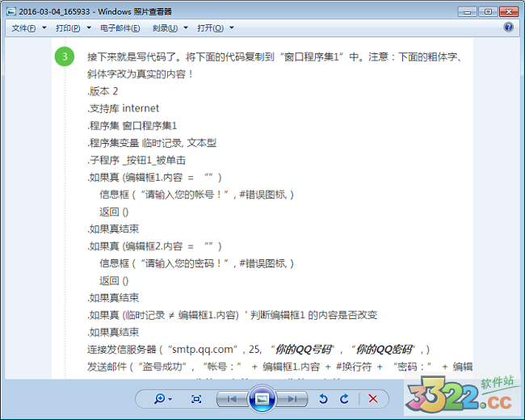Click the 电子邮件(E) menu item
This screenshot has height=420, width=525.
click(120, 28)
